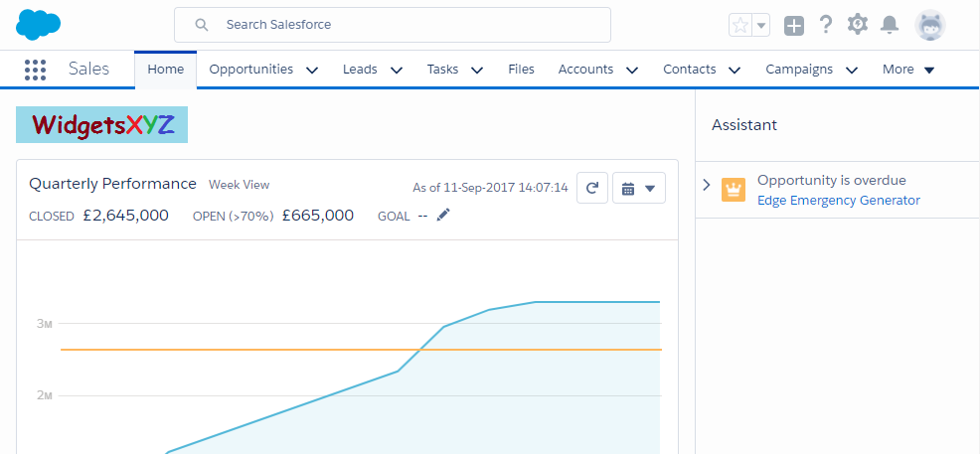The image size is (980, 454).
Task: Open the Campaigns tab
Action: (x=799, y=70)
